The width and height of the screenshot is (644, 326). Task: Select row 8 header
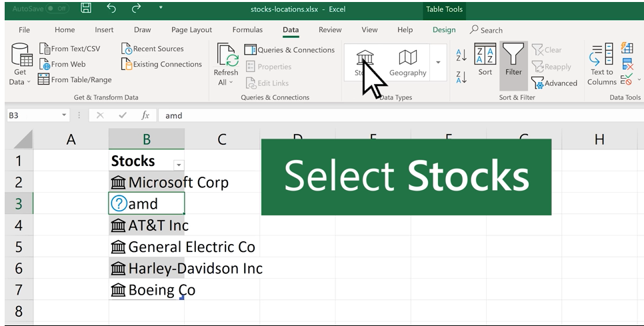[x=19, y=311]
